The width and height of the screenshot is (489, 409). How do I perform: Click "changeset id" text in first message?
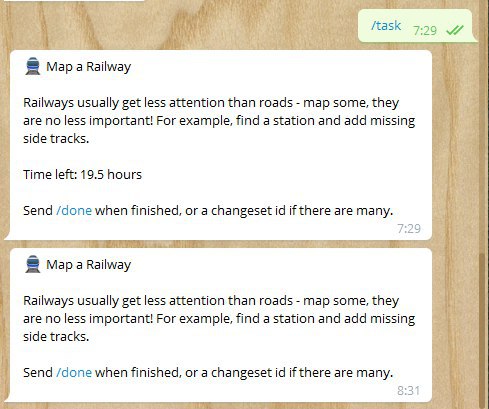coord(248,211)
